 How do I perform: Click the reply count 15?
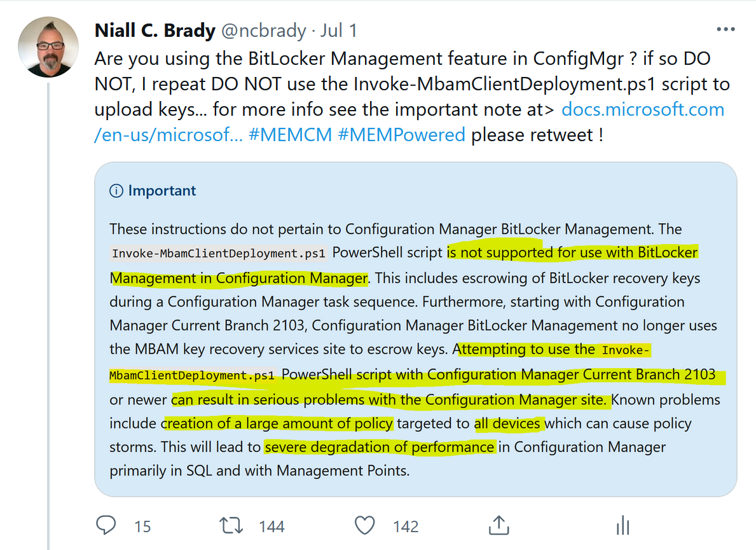tap(142, 526)
